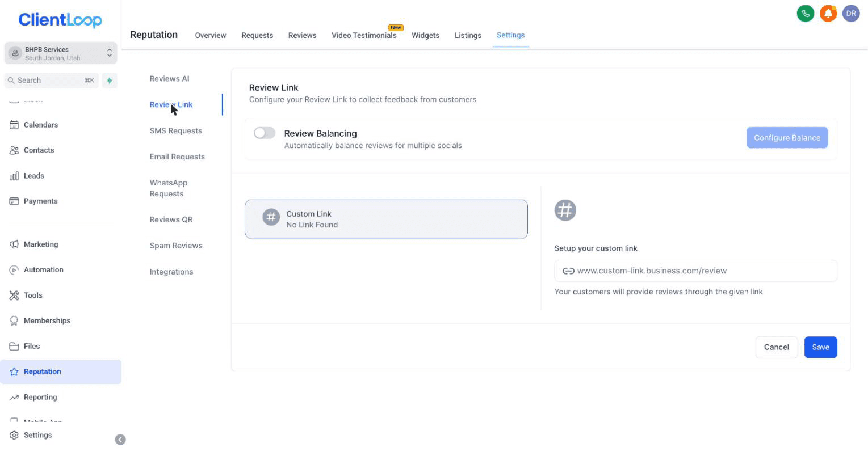
Task: Enable the Review Balancing toggle
Action: click(x=265, y=133)
